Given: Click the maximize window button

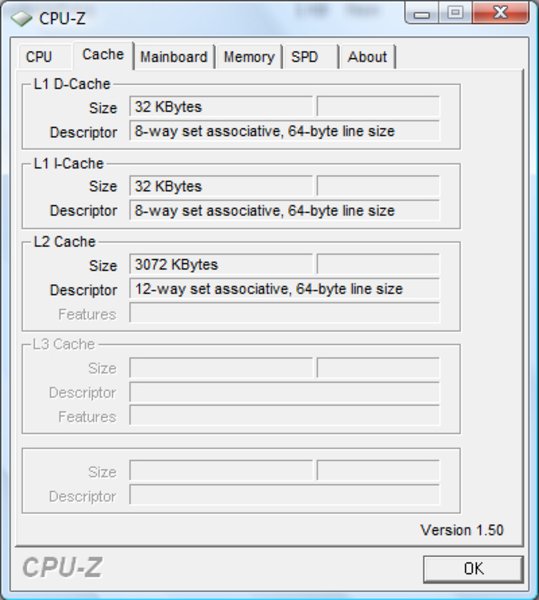Looking at the screenshot, I should pos(455,13).
